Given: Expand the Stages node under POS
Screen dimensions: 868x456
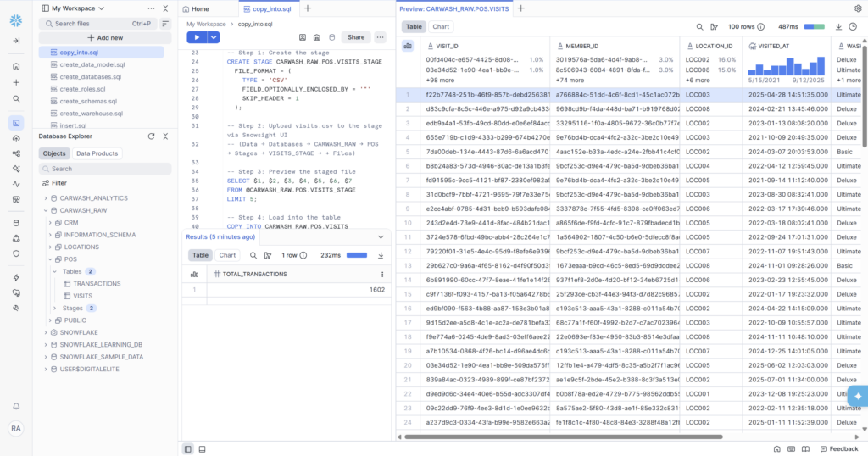Looking at the screenshot, I should tap(55, 308).
